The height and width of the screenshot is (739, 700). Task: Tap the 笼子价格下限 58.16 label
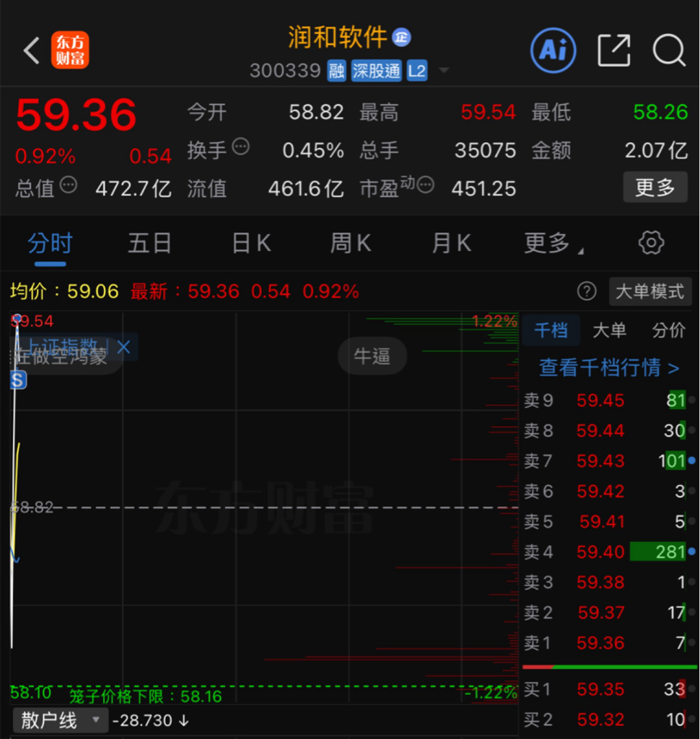146,696
